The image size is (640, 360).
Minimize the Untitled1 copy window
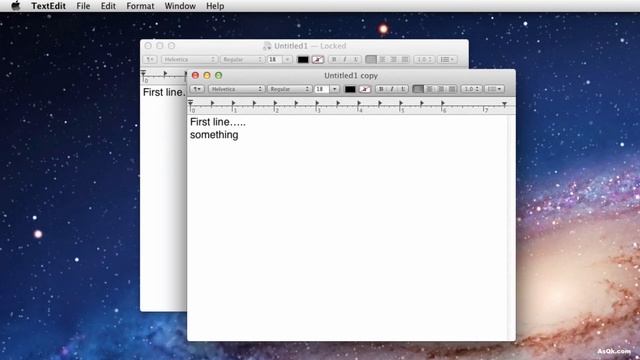pos(207,76)
